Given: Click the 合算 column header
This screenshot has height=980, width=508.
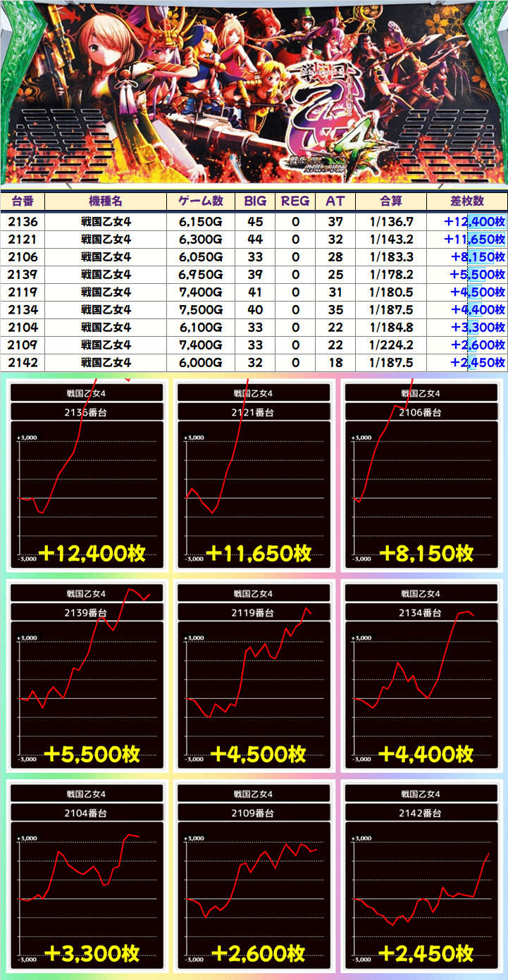Looking at the screenshot, I should (x=391, y=201).
